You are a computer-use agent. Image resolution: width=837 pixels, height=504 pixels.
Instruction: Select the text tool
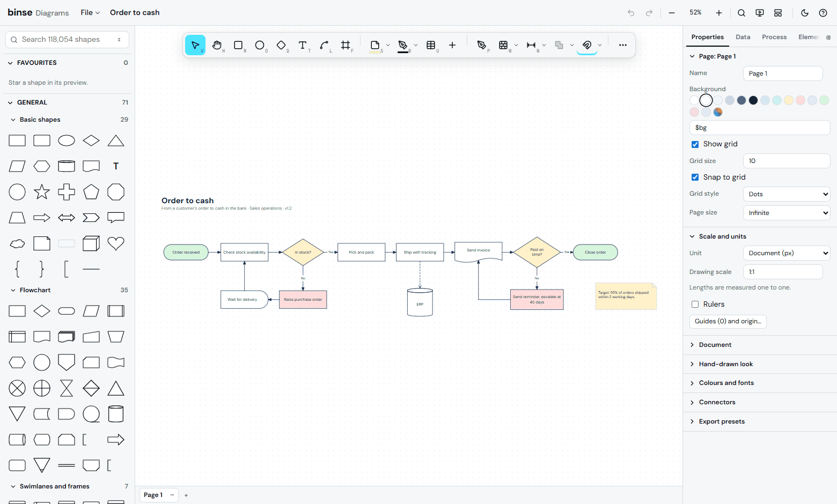[x=303, y=45]
